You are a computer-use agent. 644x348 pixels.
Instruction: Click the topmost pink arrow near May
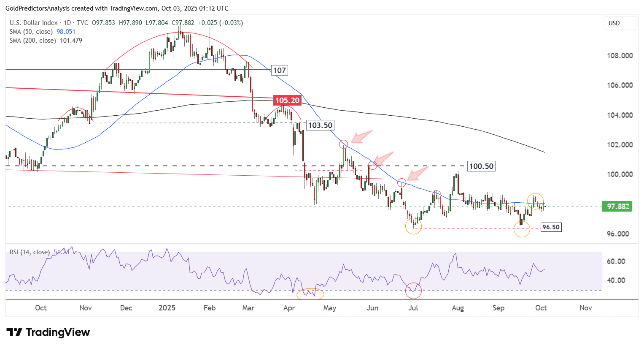click(363, 136)
